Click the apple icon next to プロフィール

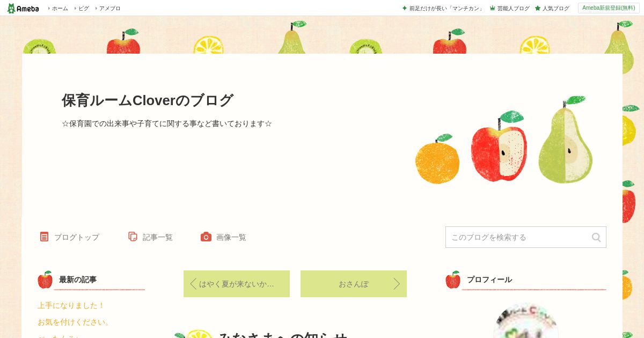(x=453, y=280)
